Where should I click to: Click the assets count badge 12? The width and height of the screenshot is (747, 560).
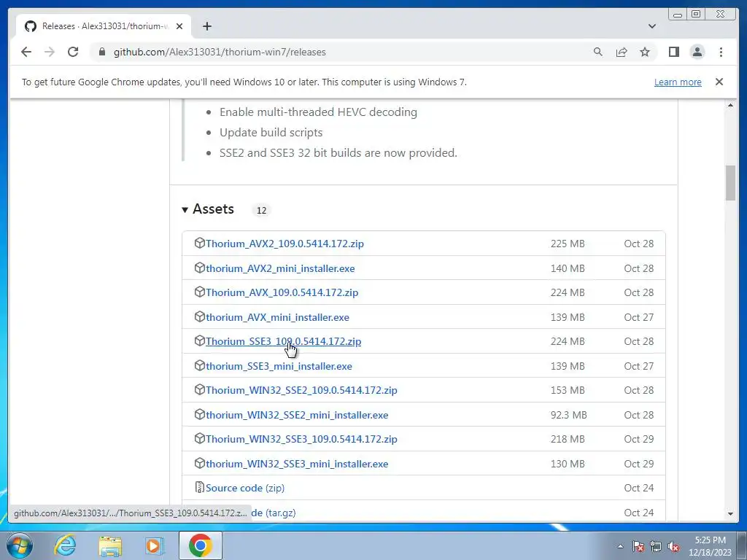(x=261, y=210)
